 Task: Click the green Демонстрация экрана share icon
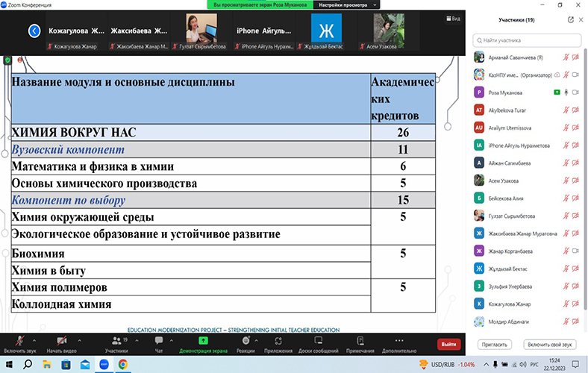203,339
